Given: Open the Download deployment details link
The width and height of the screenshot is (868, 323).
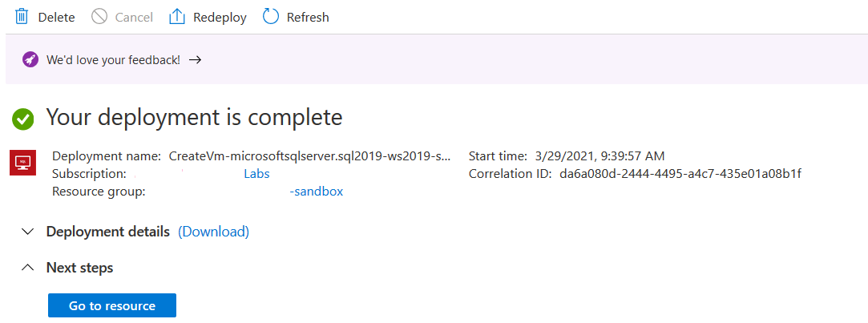Looking at the screenshot, I should (x=214, y=232).
